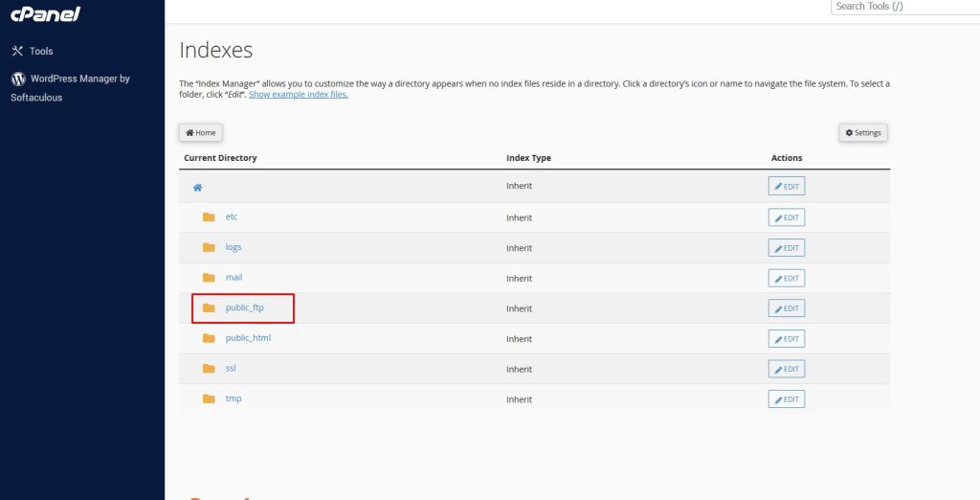This screenshot has height=500, width=980.
Task: Click the cPanel logo
Action: coord(45,14)
